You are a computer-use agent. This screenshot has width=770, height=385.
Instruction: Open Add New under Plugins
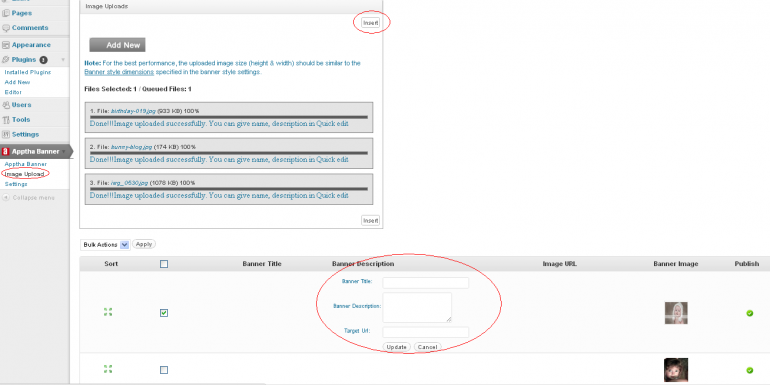(x=17, y=82)
